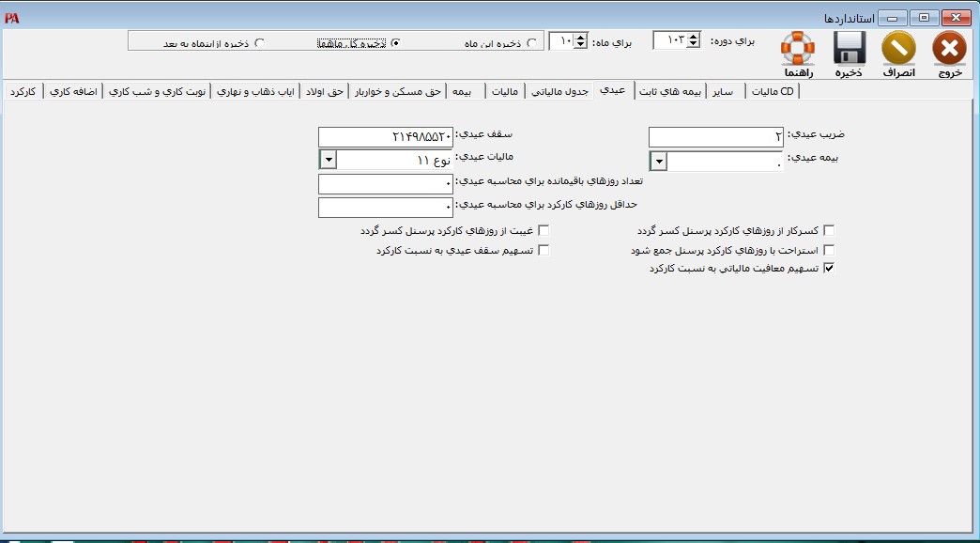Expand the مالیات عیدی dropdown arrow
This screenshot has width=980, height=543.
(x=328, y=161)
